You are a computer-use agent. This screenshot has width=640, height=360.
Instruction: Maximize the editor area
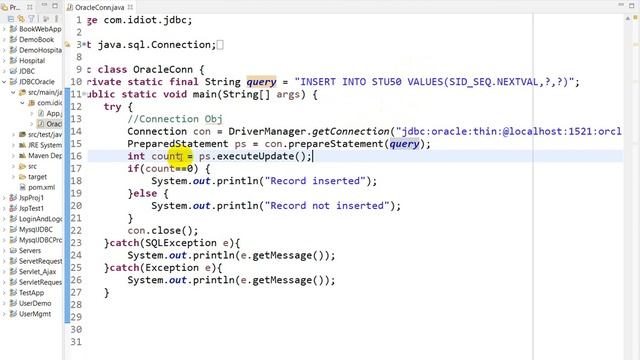632,5
